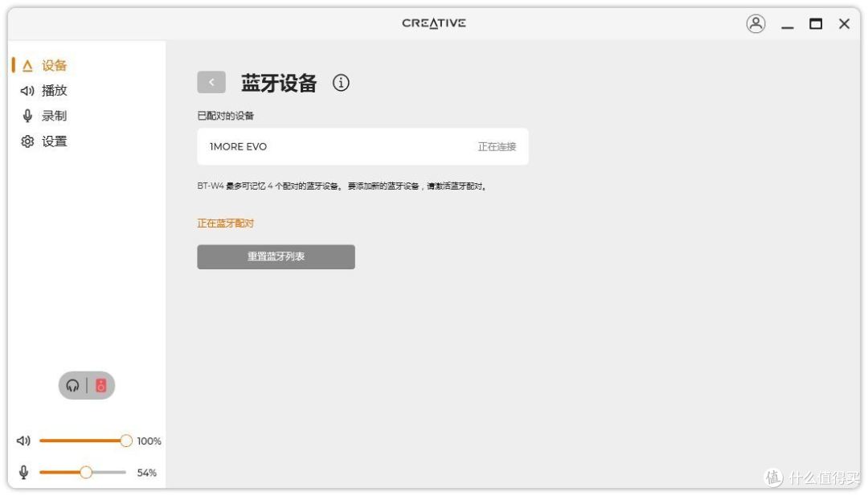Mute the microphone at bottom-left
868x496 pixels.
(x=23, y=472)
